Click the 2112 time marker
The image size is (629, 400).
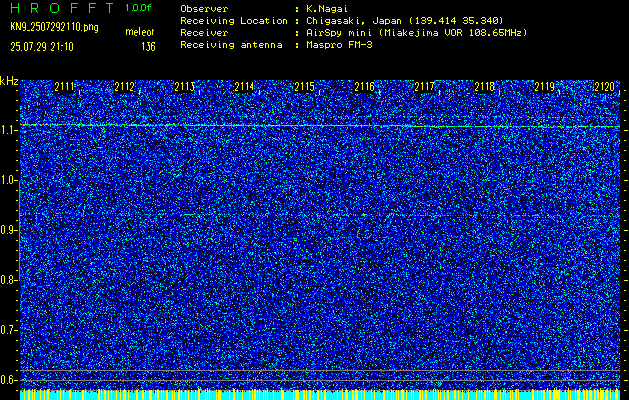point(124,87)
